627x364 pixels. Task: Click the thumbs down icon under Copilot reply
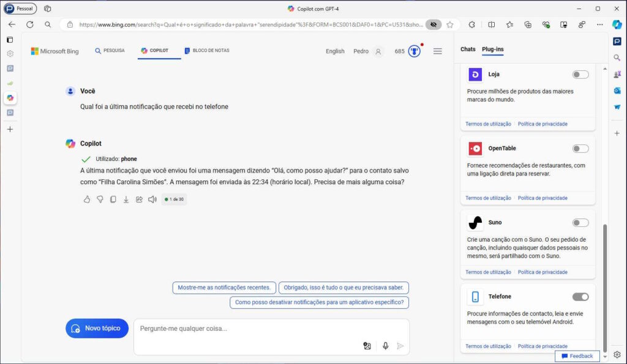coord(100,199)
